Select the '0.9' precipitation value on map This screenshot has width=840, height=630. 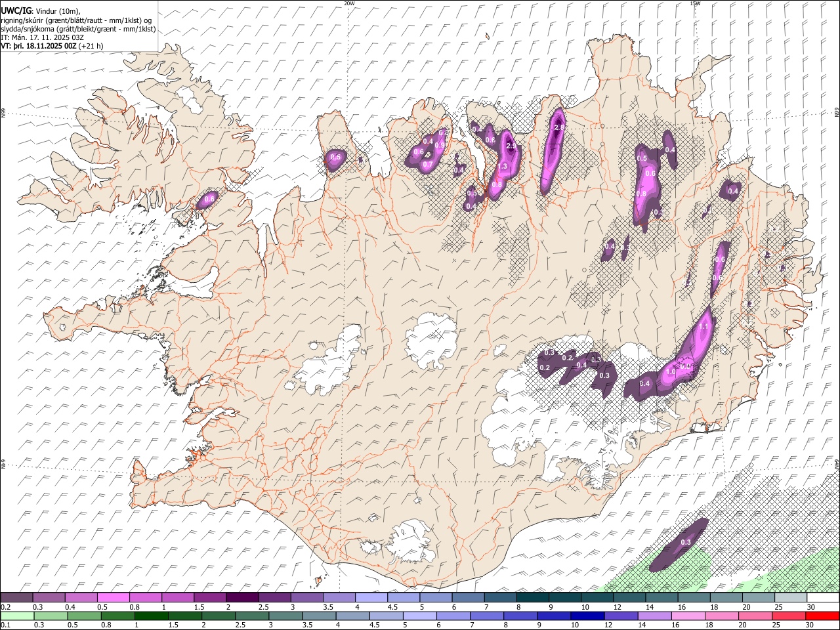pyautogui.click(x=440, y=145)
